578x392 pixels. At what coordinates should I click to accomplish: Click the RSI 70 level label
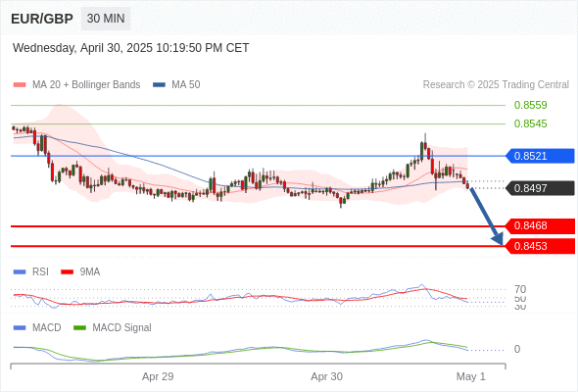[x=520, y=289]
